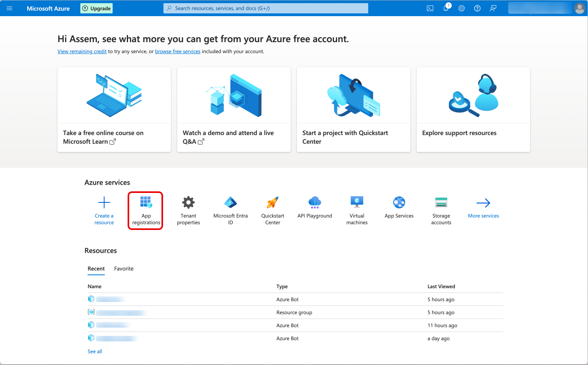Click More services arrow
The height and width of the screenshot is (365, 588).
483,203
